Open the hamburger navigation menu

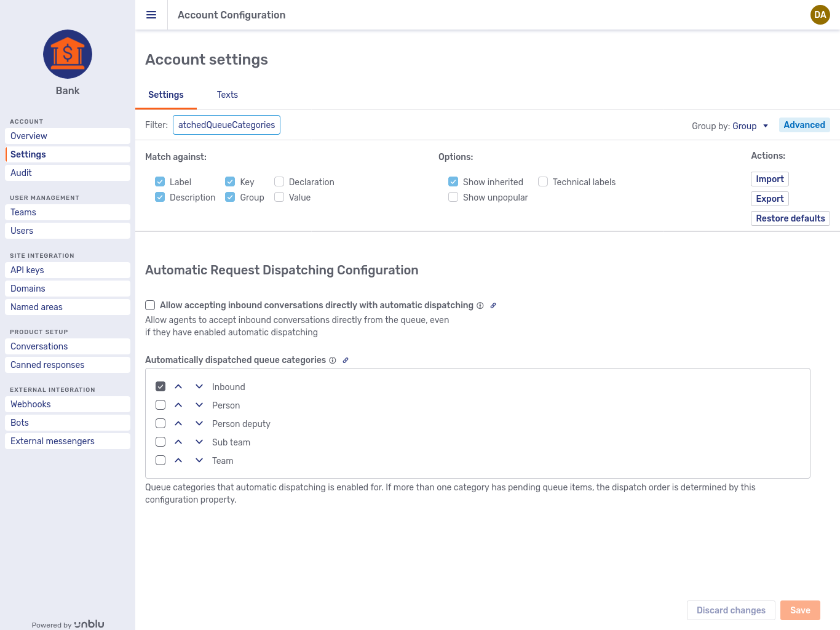pyautogui.click(x=151, y=15)
